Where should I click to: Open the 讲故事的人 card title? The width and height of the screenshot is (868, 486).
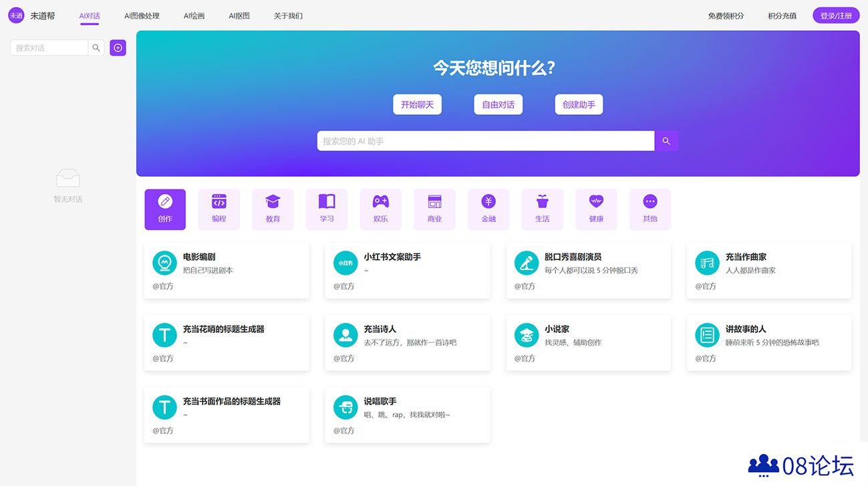coord(746,329)
